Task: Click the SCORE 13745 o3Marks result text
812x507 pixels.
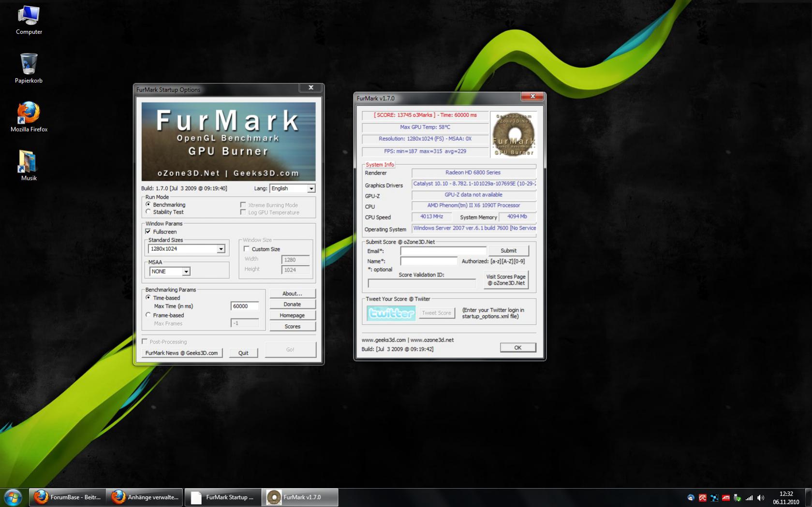Action: tap(425, 115)
